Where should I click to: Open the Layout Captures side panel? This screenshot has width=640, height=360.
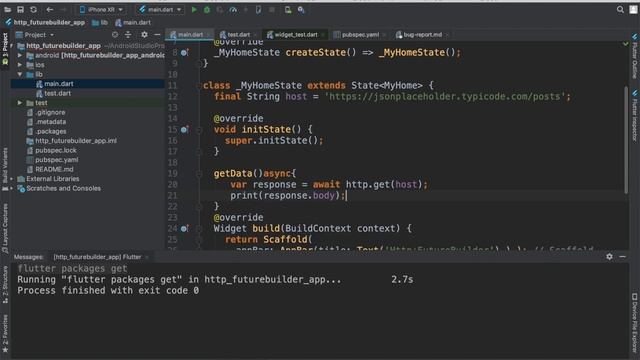click(x=5, y=229)
